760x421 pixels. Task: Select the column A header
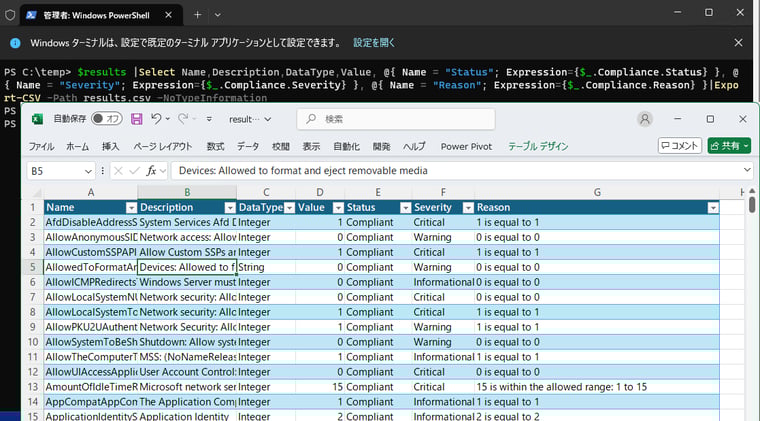[91, 192]
